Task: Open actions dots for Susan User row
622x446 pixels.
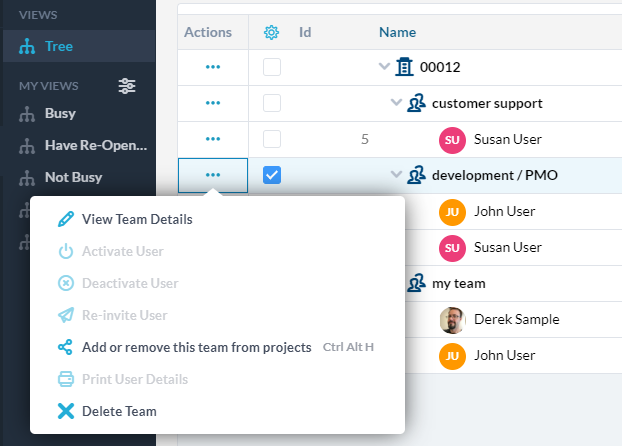Action: (212, 139)
